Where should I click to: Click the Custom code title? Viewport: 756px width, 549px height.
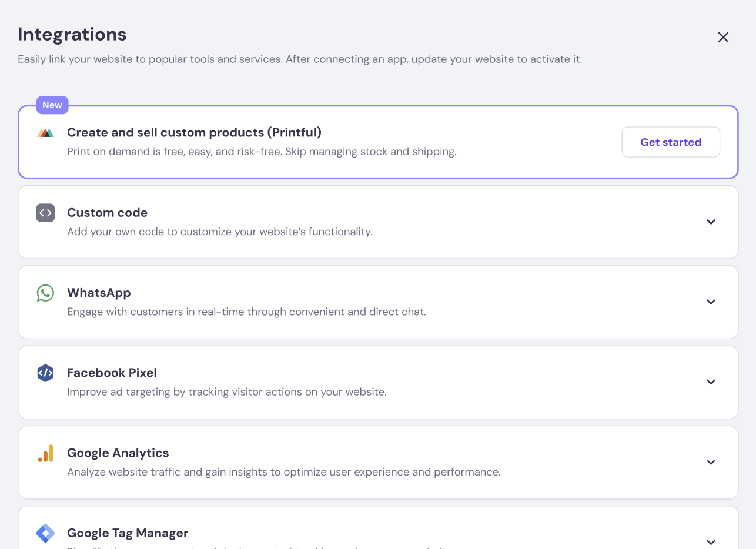(107, 213)
